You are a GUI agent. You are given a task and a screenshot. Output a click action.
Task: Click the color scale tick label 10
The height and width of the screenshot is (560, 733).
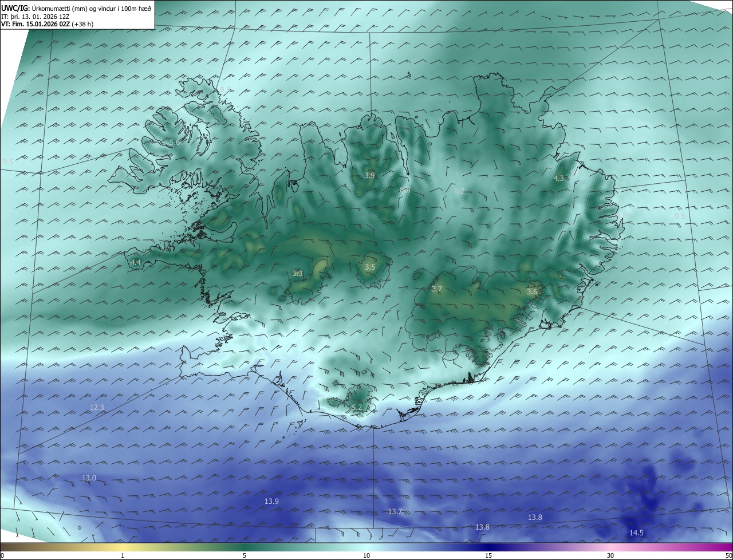(366, 555)
